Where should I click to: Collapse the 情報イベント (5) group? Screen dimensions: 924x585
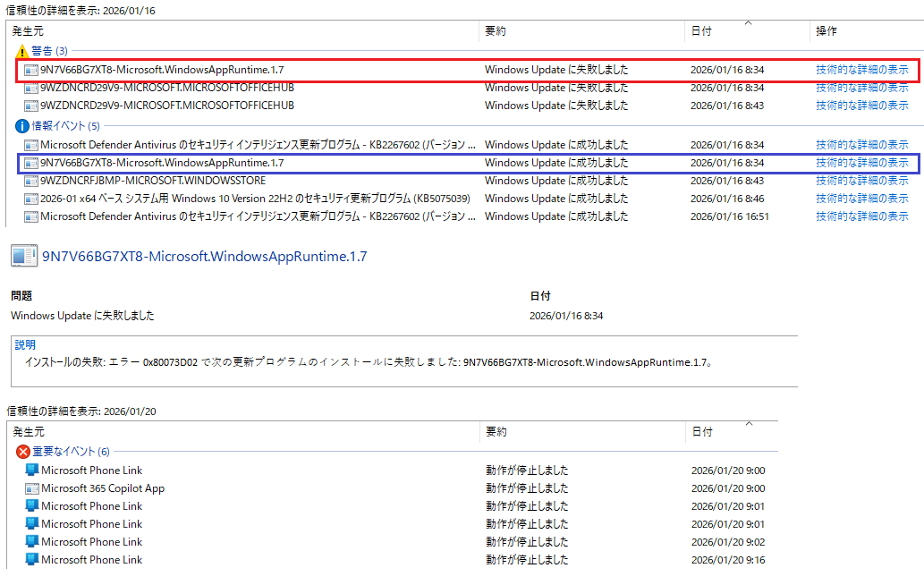coord(65,126)
